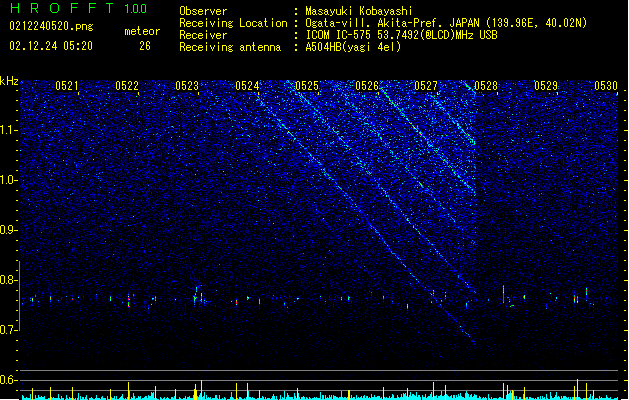Click the 0.6 kHz frequency axis label

pyautogui.click(x=9, y=380)
